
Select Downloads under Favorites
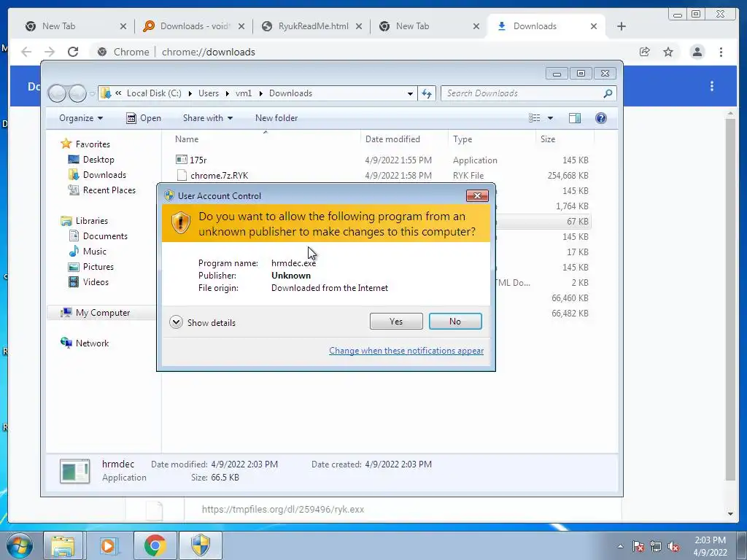click(97, 175)
